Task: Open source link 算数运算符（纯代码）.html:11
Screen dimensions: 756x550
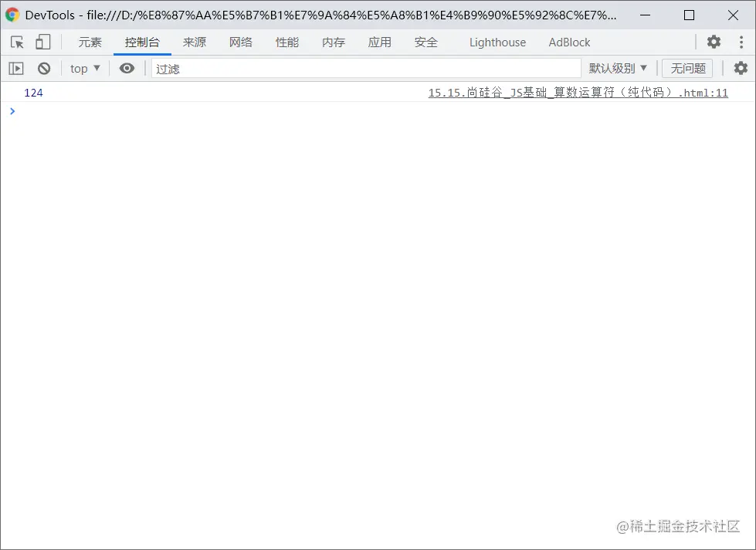Action: [578, 93]
